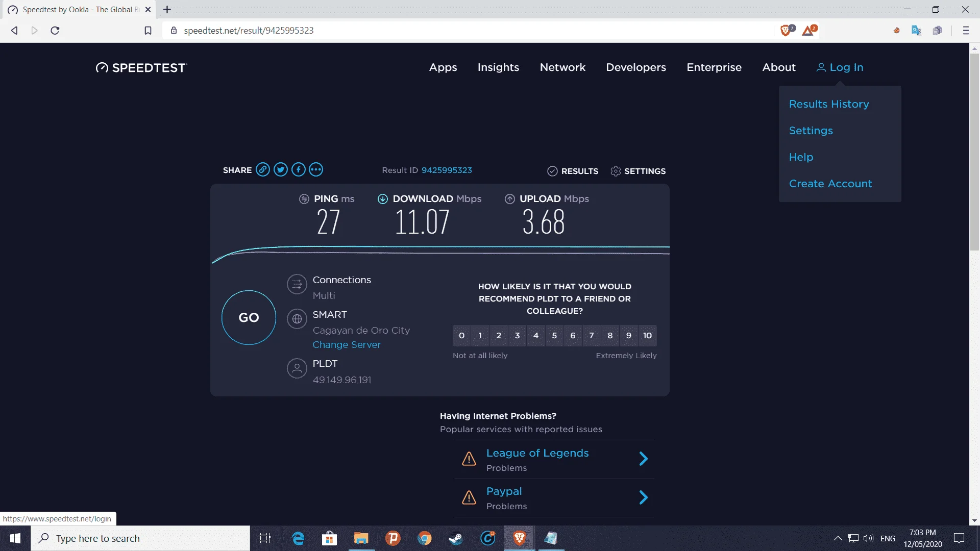Rate PLDT 3 on the recommendation scale
This screenshot has width=980, height=551.
click(517, 336)
